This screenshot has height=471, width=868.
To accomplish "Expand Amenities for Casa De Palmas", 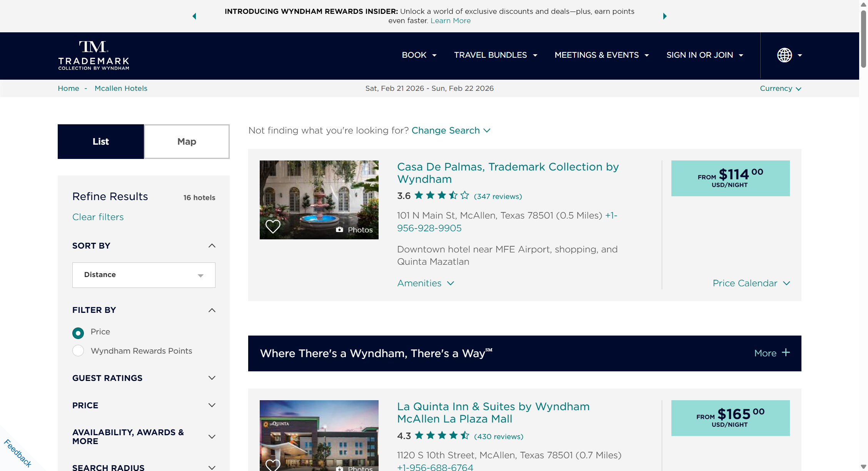I will 426,283.
